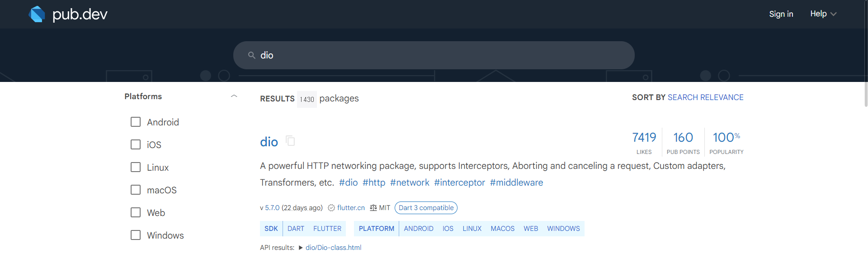This screenshot has height=254, width=868.
Task: Expand the API results disclosure triangle
Action: 301,248
